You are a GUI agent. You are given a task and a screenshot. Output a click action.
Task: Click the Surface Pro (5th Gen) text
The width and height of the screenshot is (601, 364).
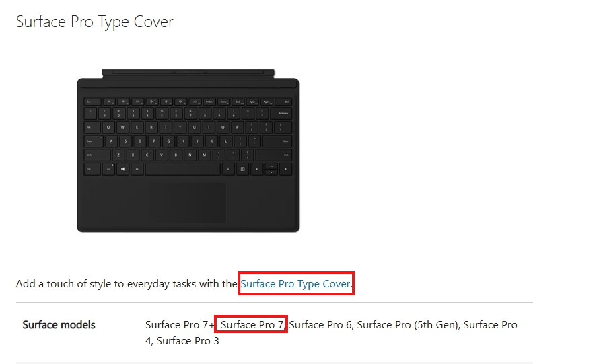tap(407, 325)
